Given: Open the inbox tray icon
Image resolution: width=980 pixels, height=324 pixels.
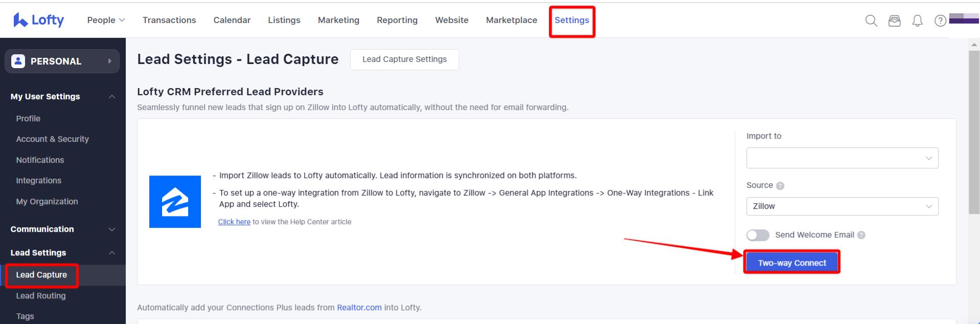Looking at the screenshot, I should click(x=894, y=20).
